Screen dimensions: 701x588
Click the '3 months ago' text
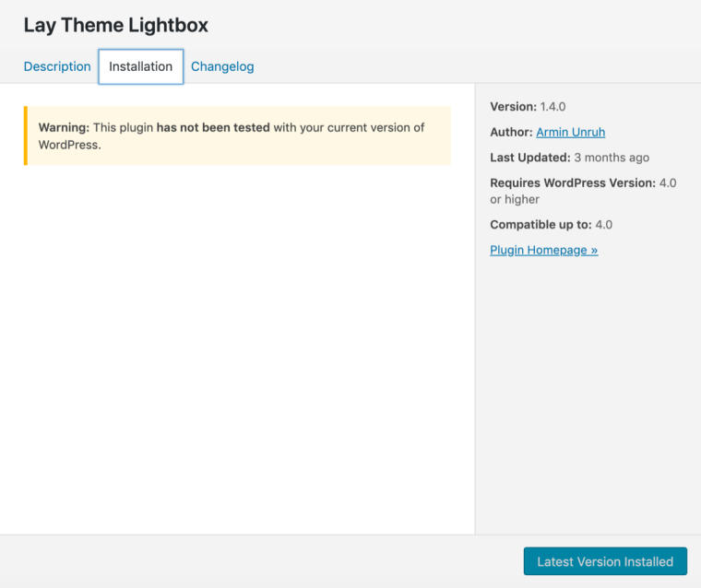coord(613,158)
